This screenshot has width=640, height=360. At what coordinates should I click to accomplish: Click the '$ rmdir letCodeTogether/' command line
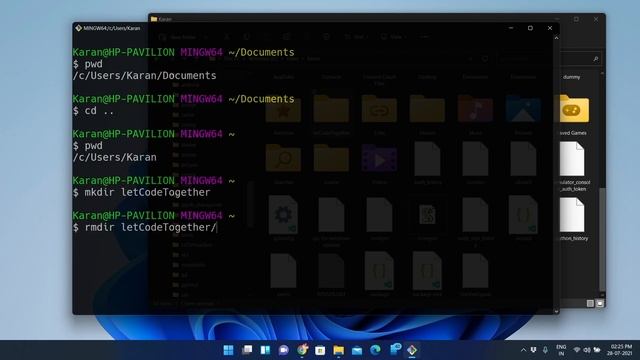pos(144,227)
